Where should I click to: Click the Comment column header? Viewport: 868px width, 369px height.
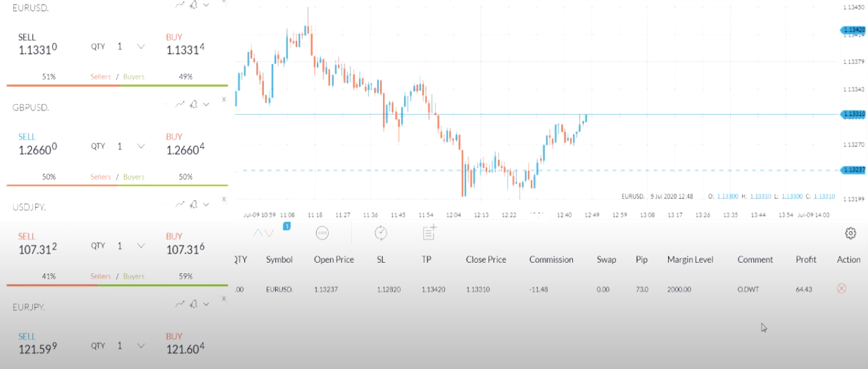pyautogui.click(x=755, y=259)
